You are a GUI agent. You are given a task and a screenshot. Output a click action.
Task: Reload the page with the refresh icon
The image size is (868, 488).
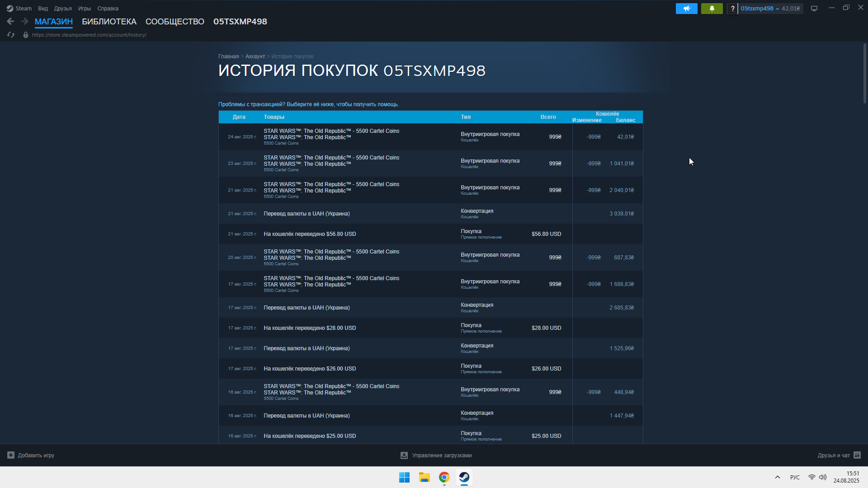point(11,35)
